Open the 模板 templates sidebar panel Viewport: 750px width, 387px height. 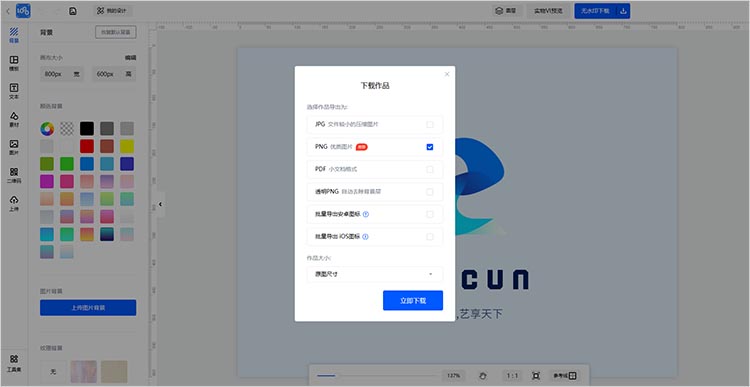click(x=14, y=63)
